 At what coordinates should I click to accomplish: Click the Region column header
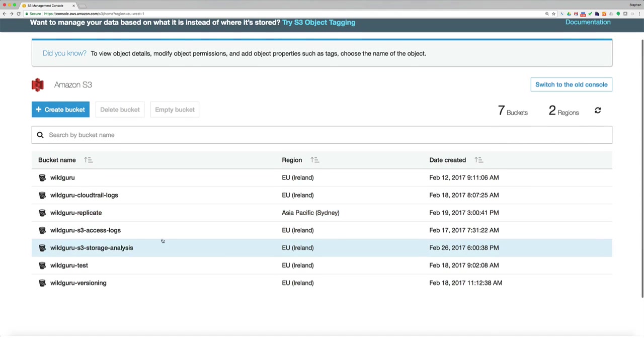coord(292,160)
